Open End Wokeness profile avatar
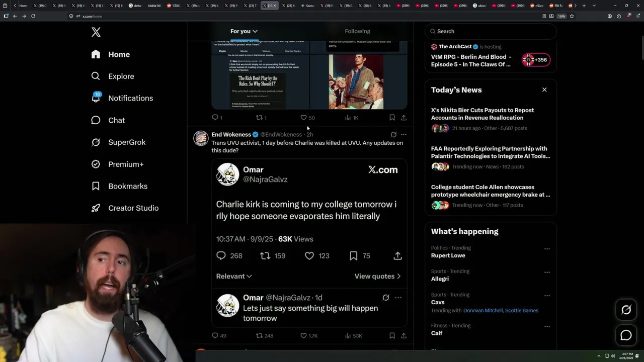The width and height of the screenshot is (644, 362). click(x=201, y=138)
